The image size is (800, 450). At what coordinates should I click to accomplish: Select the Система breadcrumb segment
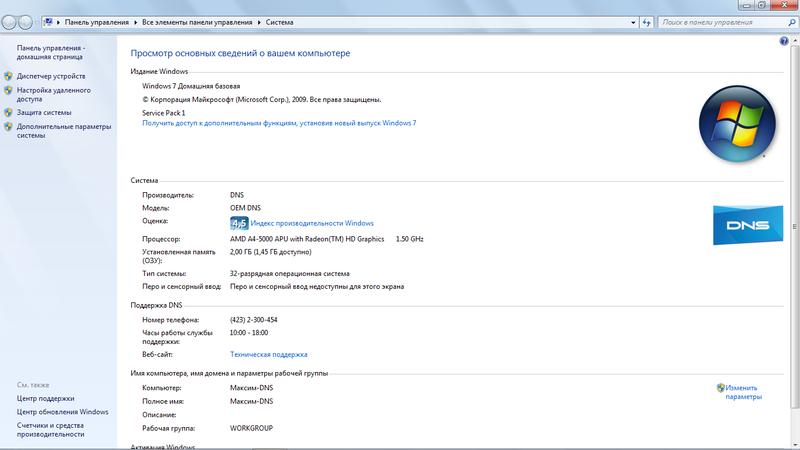point(279,22)
